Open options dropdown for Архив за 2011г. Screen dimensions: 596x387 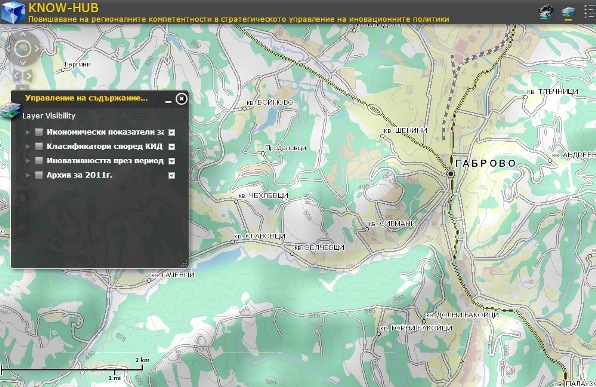(172, 175)
